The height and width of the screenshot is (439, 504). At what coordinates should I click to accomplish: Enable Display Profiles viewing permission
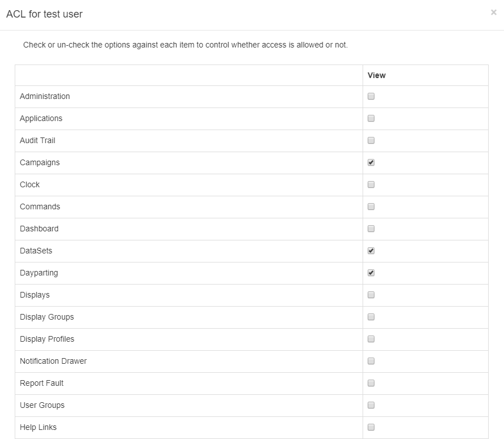pos(371,339)
